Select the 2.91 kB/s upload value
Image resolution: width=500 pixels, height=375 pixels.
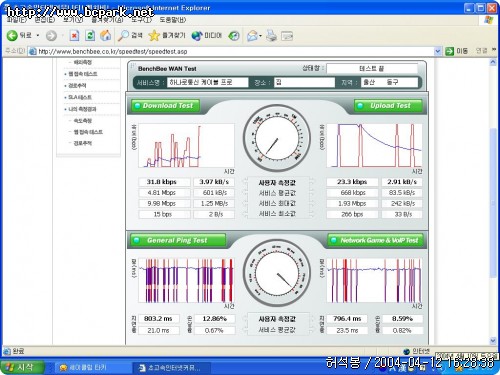coord(402,182)
